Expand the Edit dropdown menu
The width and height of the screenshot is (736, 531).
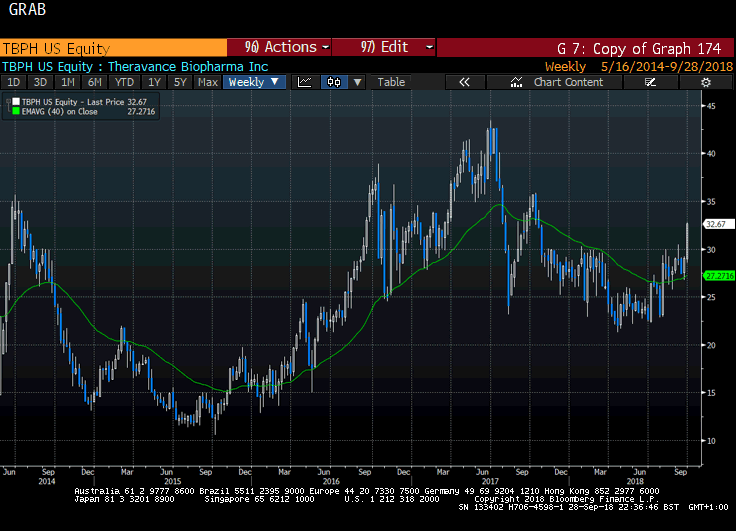tap(385, 47)
